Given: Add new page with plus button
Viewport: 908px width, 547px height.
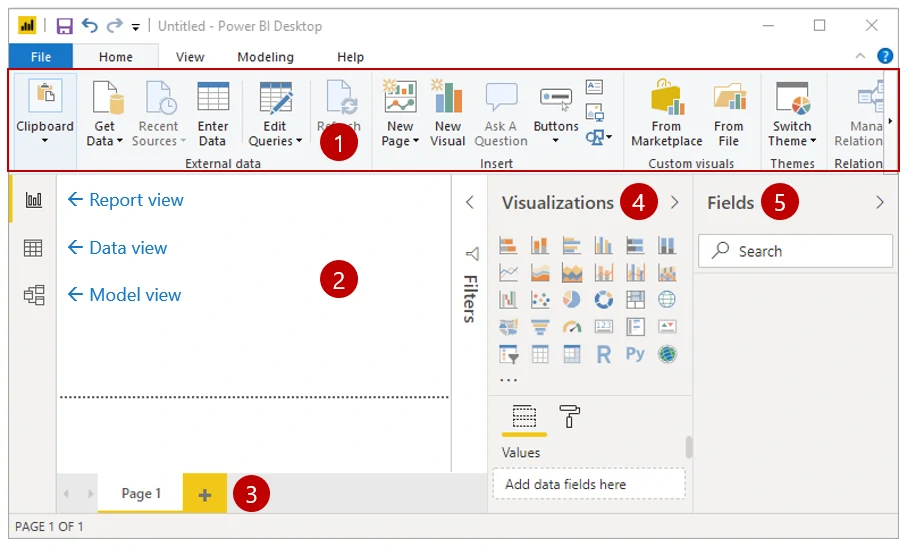Looking at the screenshot, I should 204,494.
